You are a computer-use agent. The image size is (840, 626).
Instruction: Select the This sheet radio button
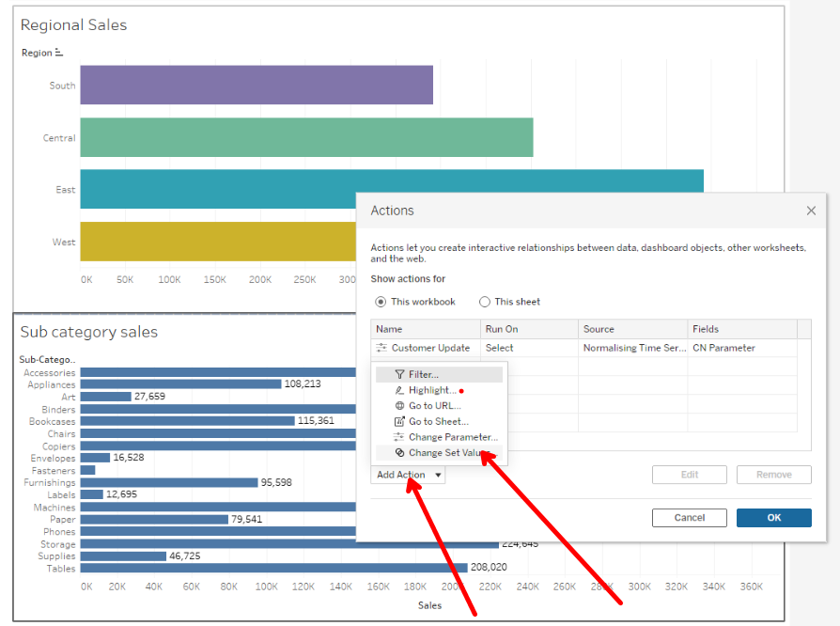[485, 302]
